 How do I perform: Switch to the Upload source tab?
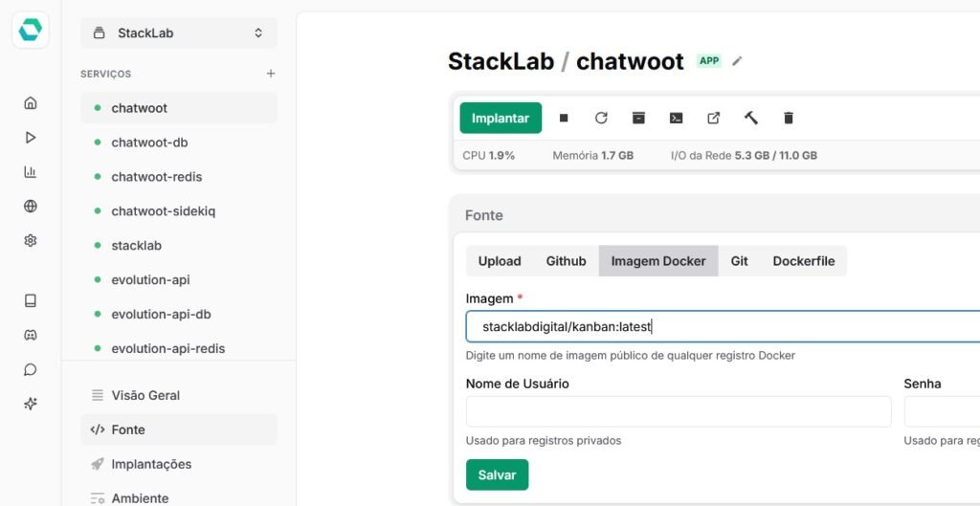[500, 261]
